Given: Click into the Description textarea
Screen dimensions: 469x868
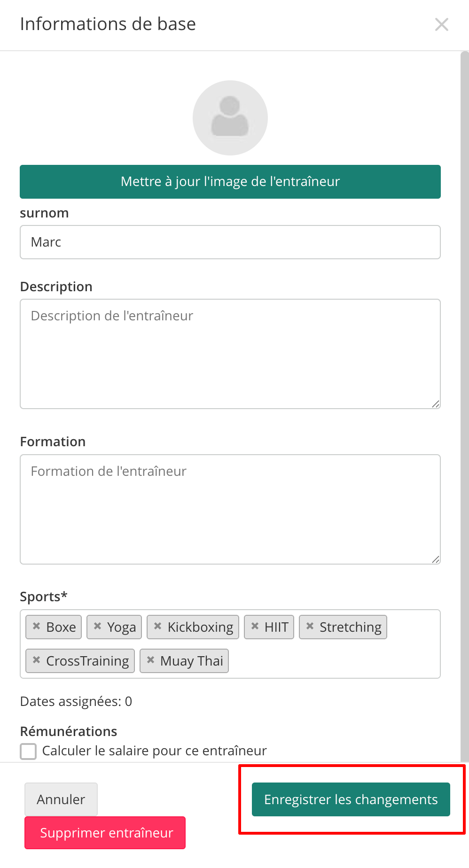Looking at the screenshot, I should 230,354.
